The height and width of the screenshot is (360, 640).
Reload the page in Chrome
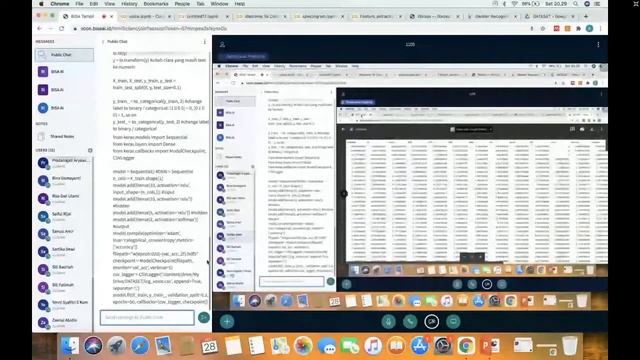(x=62, y=29)
